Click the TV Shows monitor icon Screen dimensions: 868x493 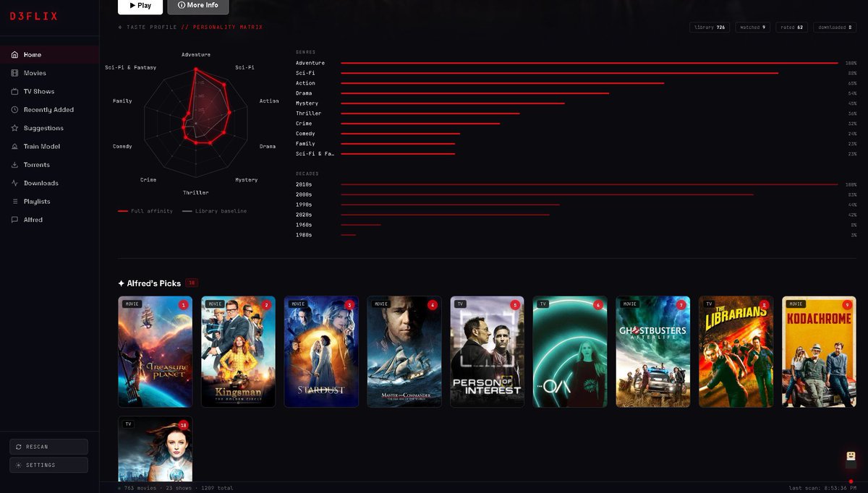14,92
